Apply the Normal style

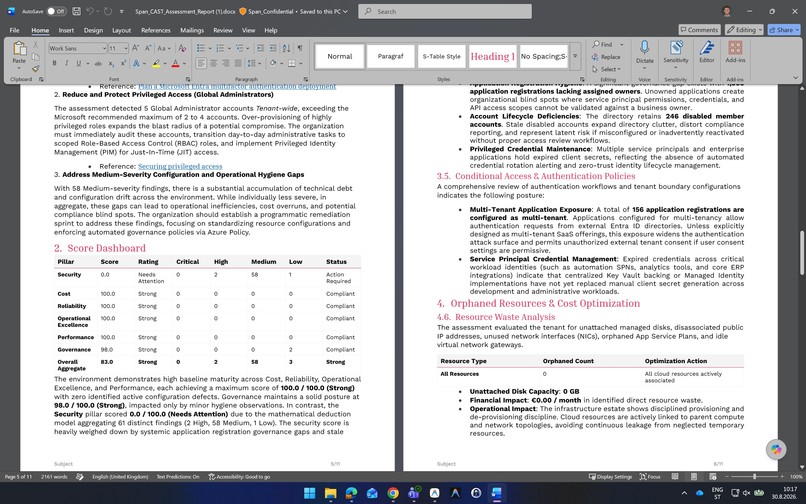tap(340, 57)
